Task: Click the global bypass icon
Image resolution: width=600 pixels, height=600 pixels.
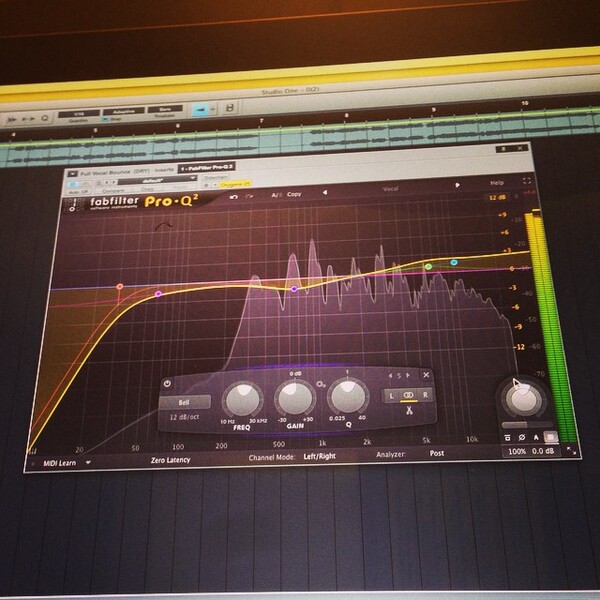Action: tap(507, 437)
